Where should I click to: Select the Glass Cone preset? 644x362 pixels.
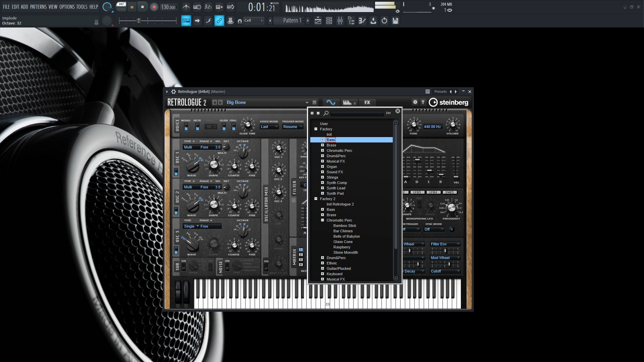click(343, 242)
